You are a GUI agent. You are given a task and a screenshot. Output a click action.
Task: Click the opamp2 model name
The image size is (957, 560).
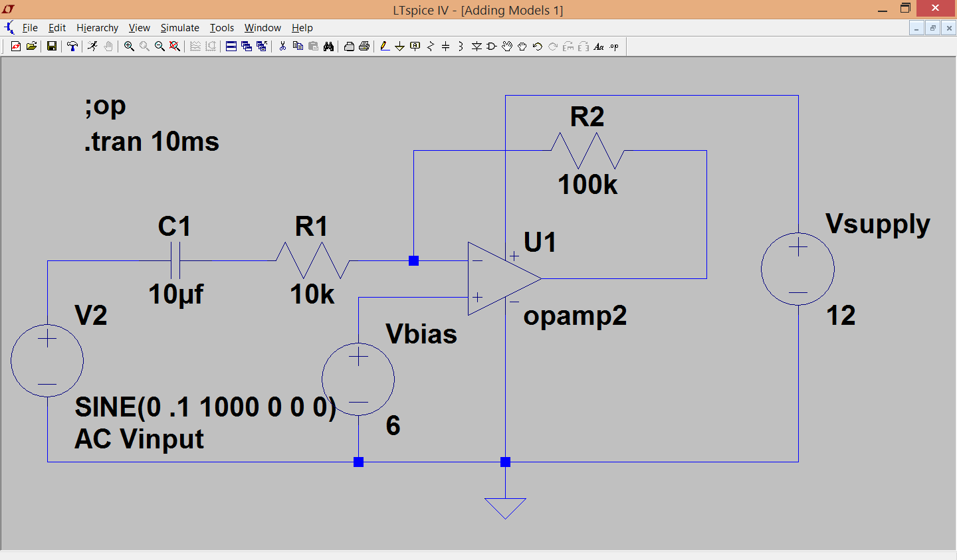point(576,316)
